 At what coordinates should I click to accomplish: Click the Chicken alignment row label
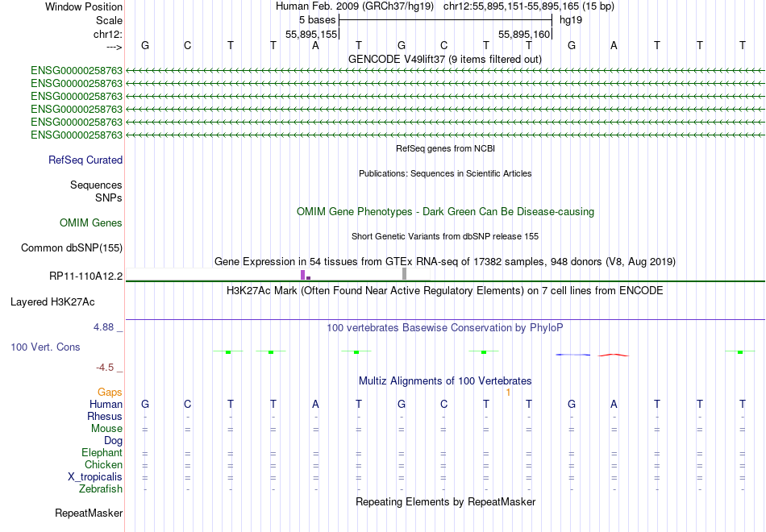(103, 464)
